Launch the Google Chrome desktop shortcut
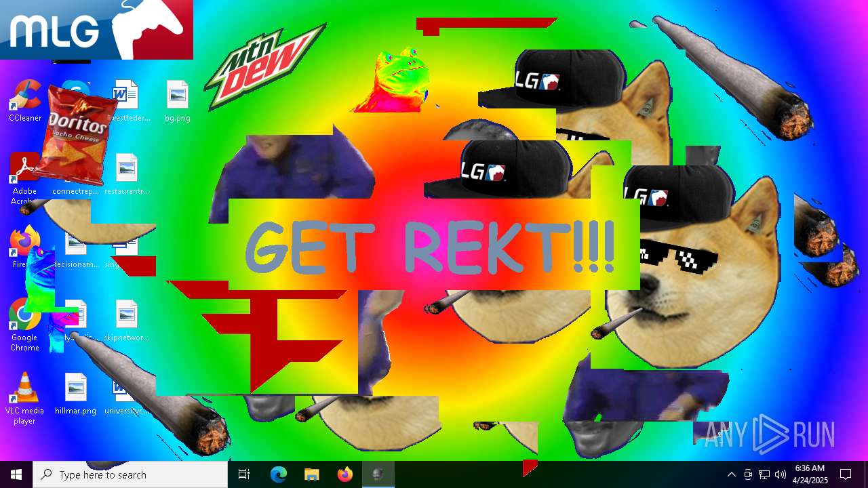868x488 pixels. (x=25, y=324)
